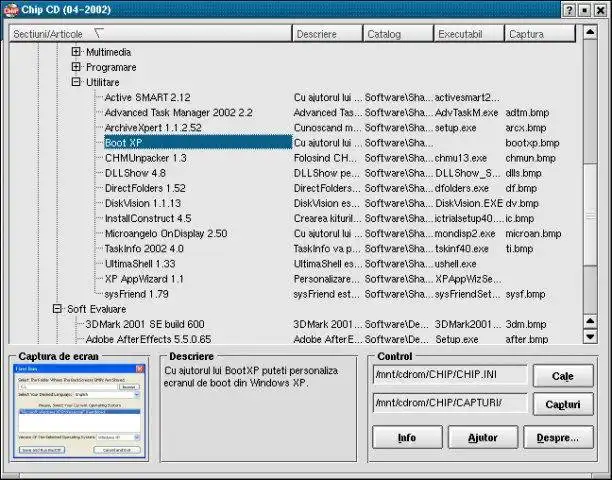
Task: Click the ushell.exe executable cell
Action: point(455,264)
